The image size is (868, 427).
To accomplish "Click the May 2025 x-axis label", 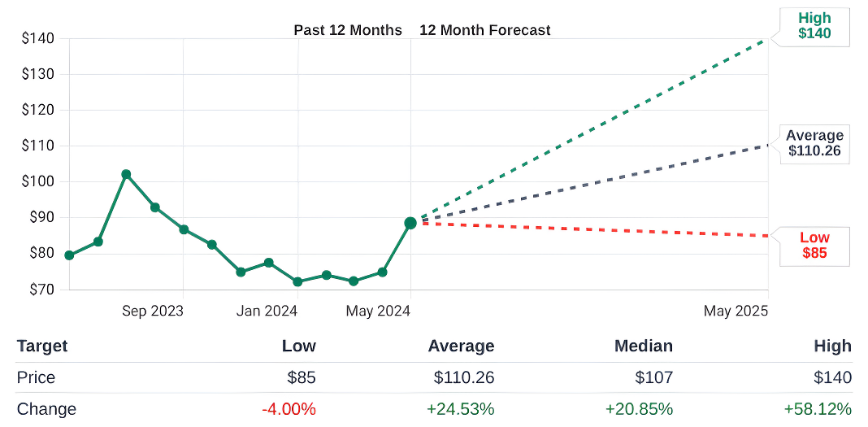I will coord(736,311).
